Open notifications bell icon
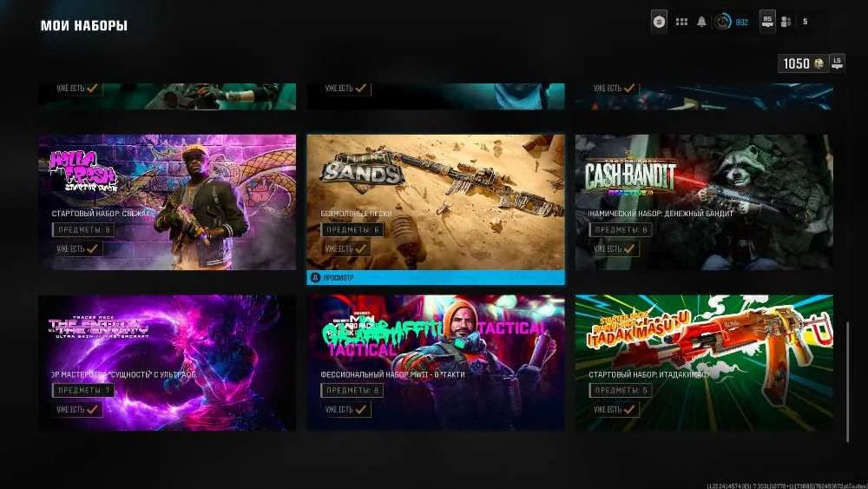 701,22
